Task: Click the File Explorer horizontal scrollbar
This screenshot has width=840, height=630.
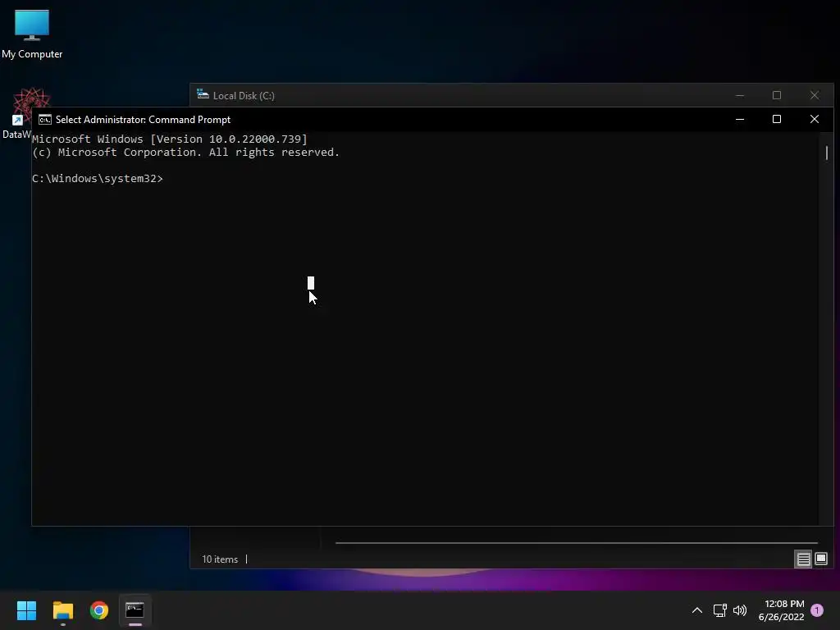Action: coord(577,543)
